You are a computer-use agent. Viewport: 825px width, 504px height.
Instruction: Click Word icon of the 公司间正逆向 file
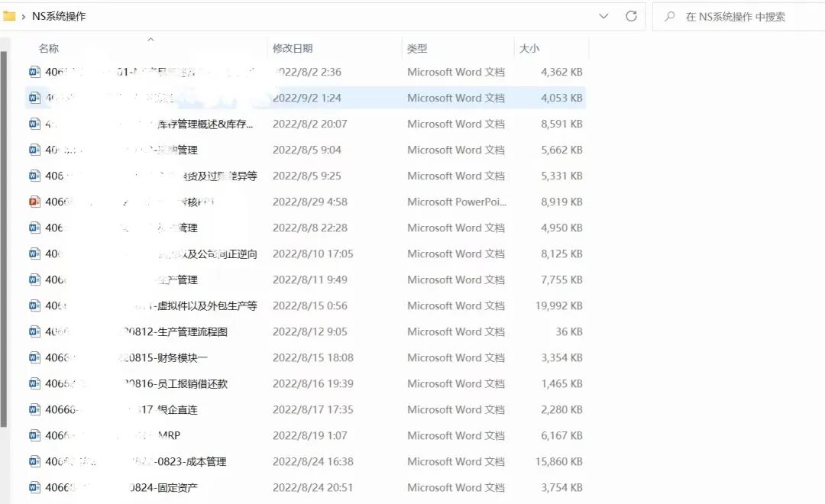click(x=34, y=254)
